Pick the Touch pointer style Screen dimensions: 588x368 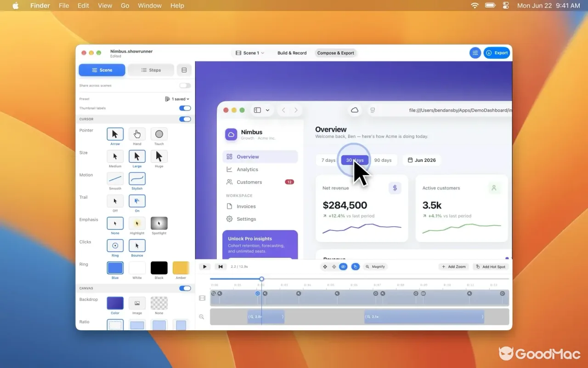click(x=159, y=134)
